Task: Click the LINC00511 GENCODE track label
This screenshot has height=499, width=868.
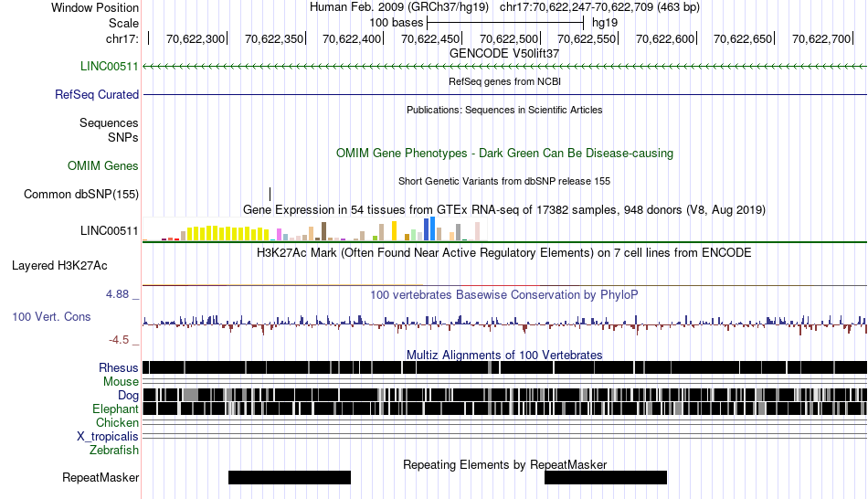Action: 109,67
